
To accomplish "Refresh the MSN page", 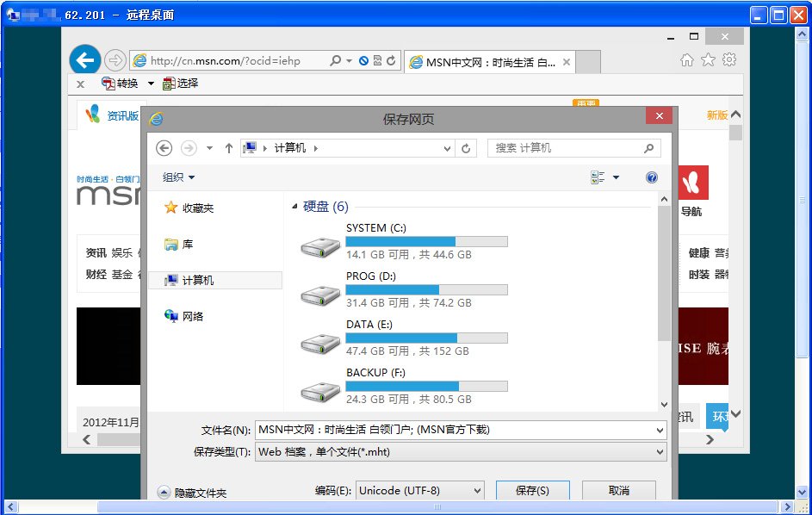I will click(391, 60).
